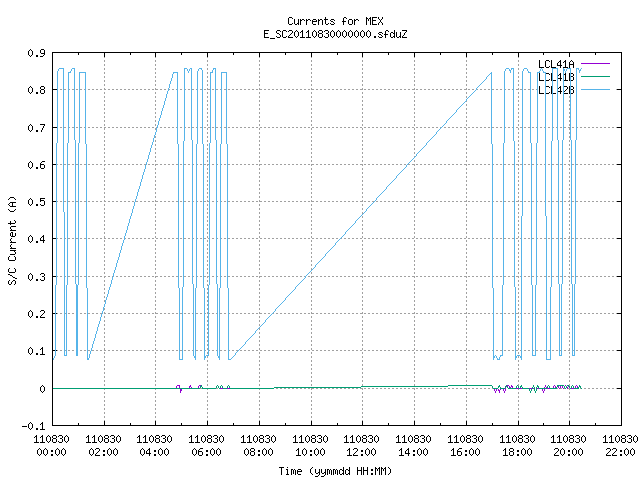This screenshot has height=480, width=640.
Task: Click the 0.2 y-axis tick label
Action: pos(36,314)
